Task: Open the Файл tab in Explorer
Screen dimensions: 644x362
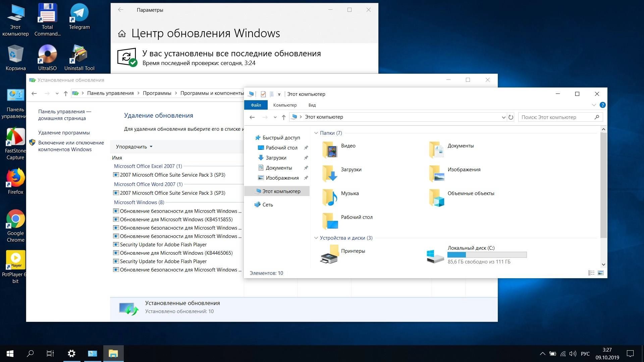Action: point(256,105)
